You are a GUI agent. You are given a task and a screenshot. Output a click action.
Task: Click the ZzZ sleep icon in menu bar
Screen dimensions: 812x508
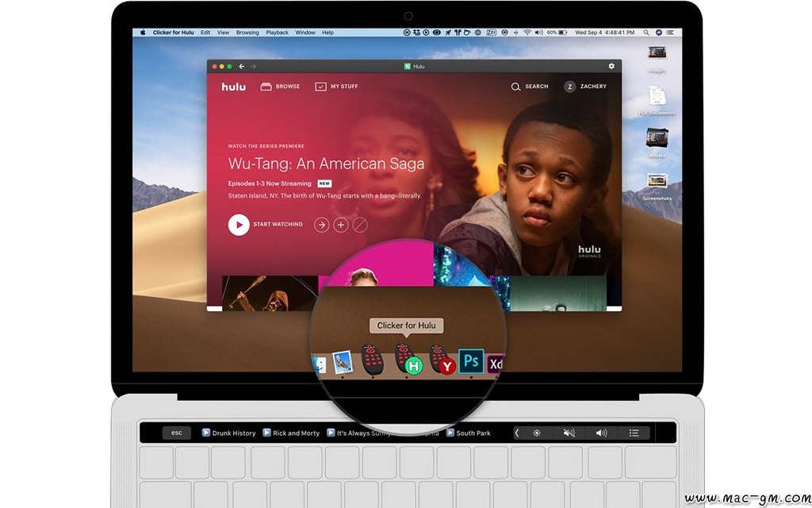(492, 32)
